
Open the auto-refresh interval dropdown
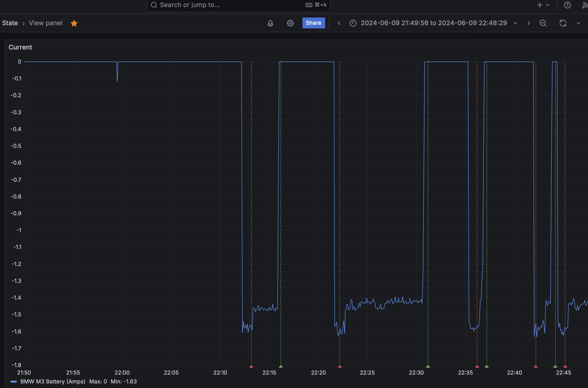(578, 23)
